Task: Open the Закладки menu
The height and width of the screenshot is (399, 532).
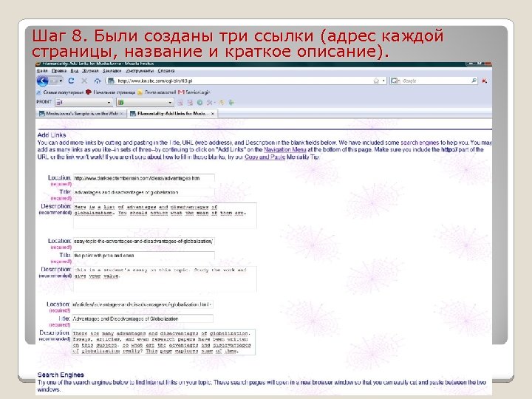Action: (112, 71)
